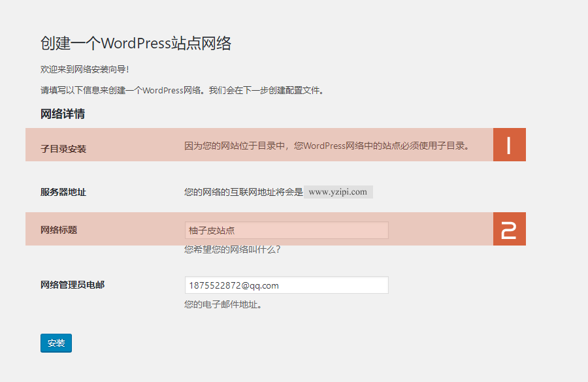588x382 pixels.
Task: Click the numbered badge 2 beside 网络标题
Action: click(510, 229)
